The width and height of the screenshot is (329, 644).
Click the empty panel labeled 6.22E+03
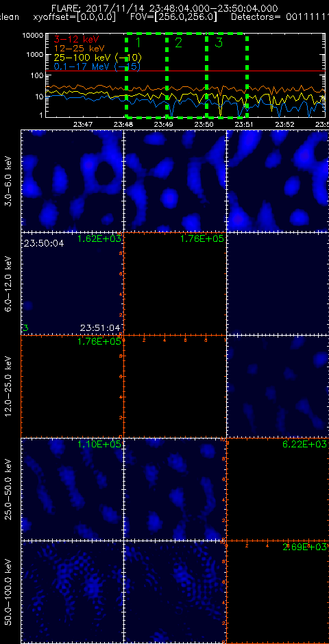click(x=278, y=489)
